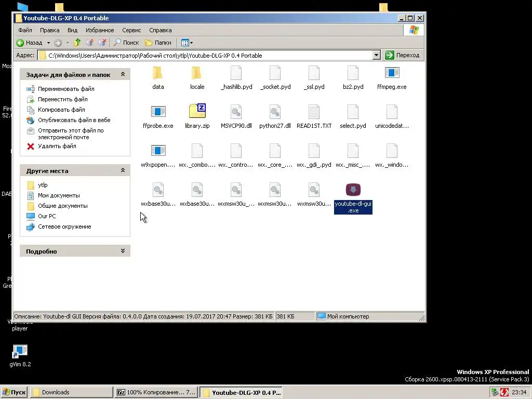
Task: Switch to Downloads taskbar window
Action: coord(71,392)
